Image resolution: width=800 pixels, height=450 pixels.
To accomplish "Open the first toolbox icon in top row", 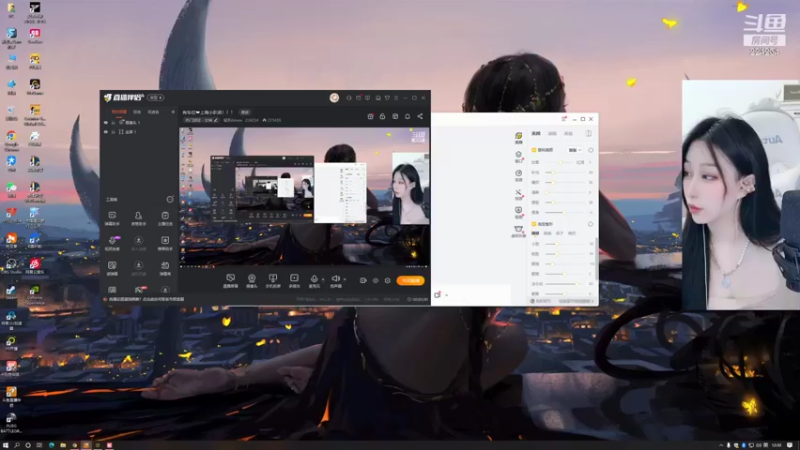I will pyautogui.click(x=112, y=218).
